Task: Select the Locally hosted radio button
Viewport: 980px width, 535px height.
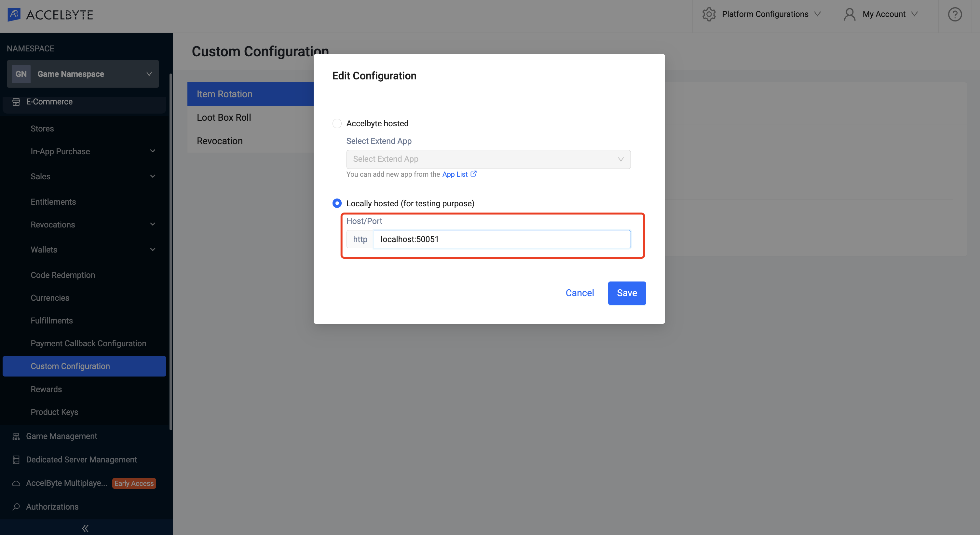Action: [337, 203]
